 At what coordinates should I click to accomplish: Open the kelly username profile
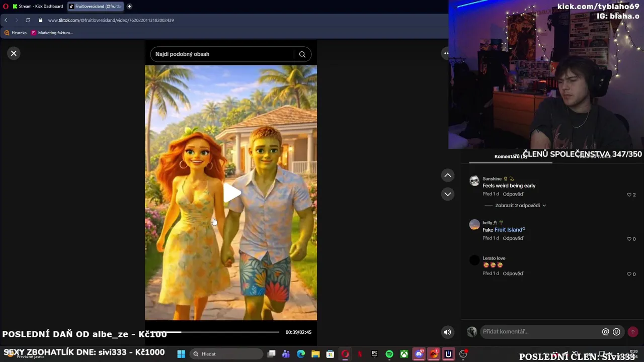point(487,223)
